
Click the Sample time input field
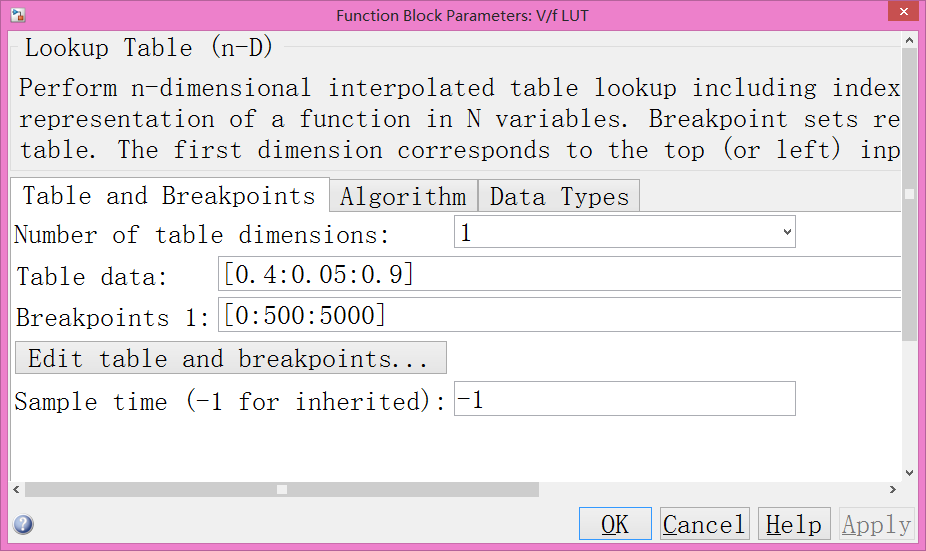[625, 400]
